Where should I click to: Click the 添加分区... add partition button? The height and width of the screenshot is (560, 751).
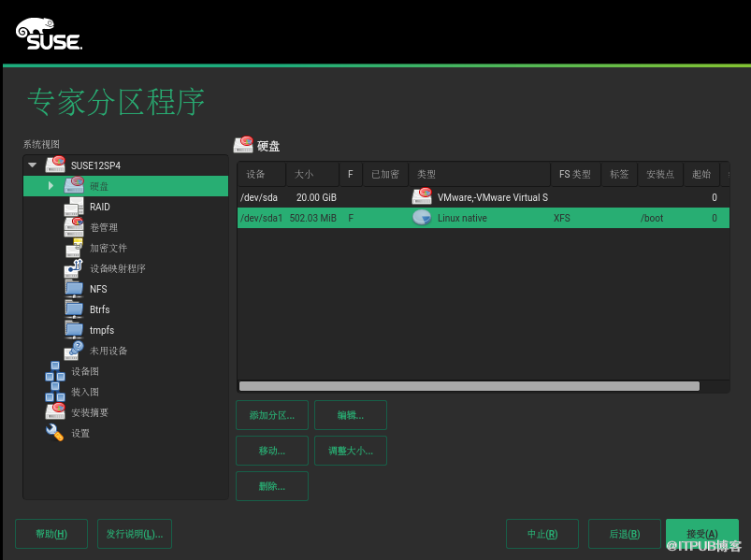pyautogui.click(x=272, y=415)
